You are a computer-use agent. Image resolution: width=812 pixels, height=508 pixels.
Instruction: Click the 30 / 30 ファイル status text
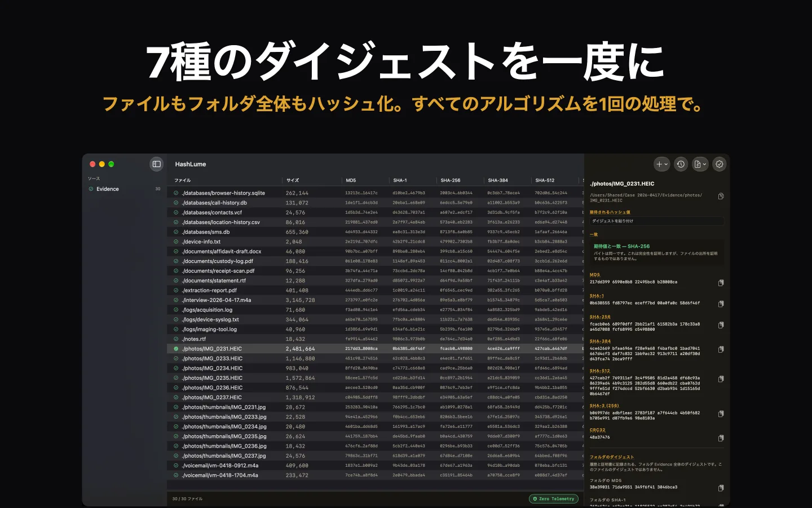point(187,499)
